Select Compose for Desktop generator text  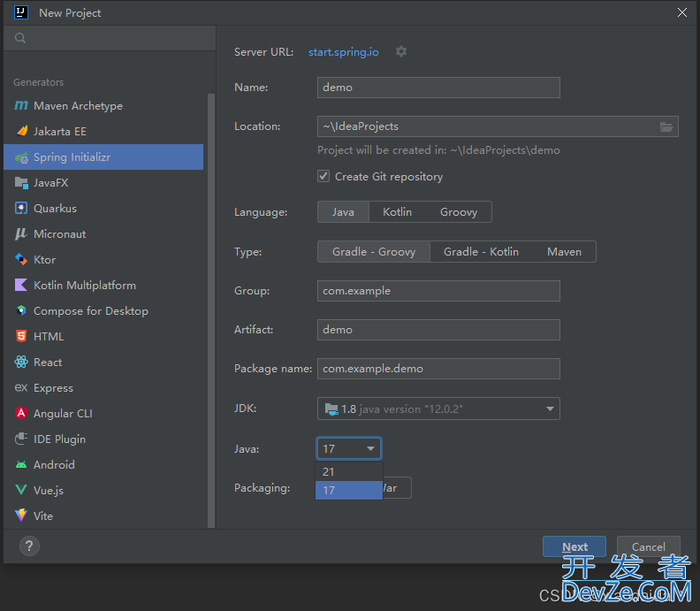91,311
